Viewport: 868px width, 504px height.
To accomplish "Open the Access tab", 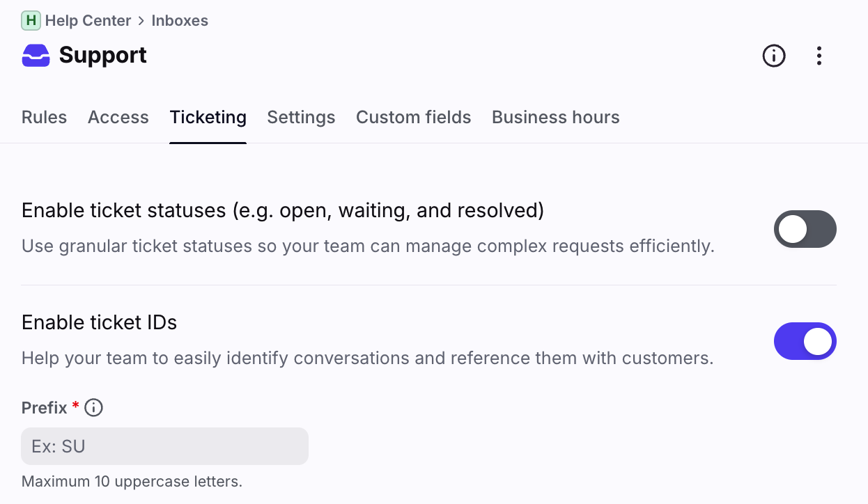I will (118, 117).
